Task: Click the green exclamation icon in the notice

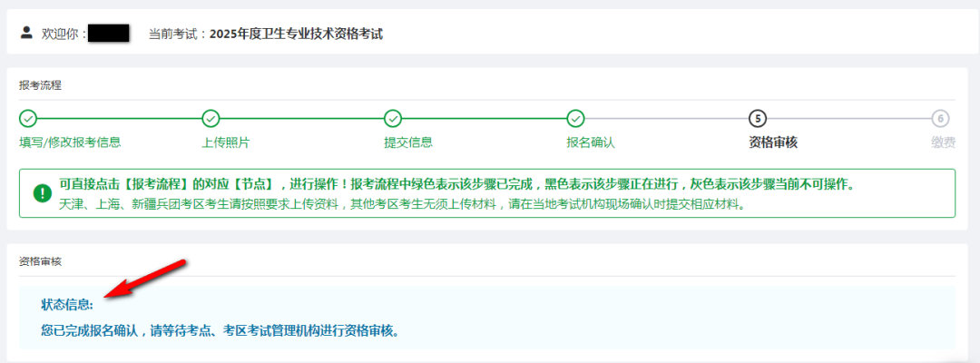Action: click(x=43, y=193)
